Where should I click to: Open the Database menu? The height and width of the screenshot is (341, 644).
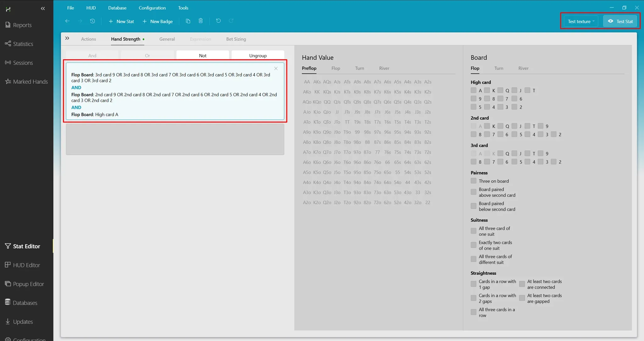(117, 8)
